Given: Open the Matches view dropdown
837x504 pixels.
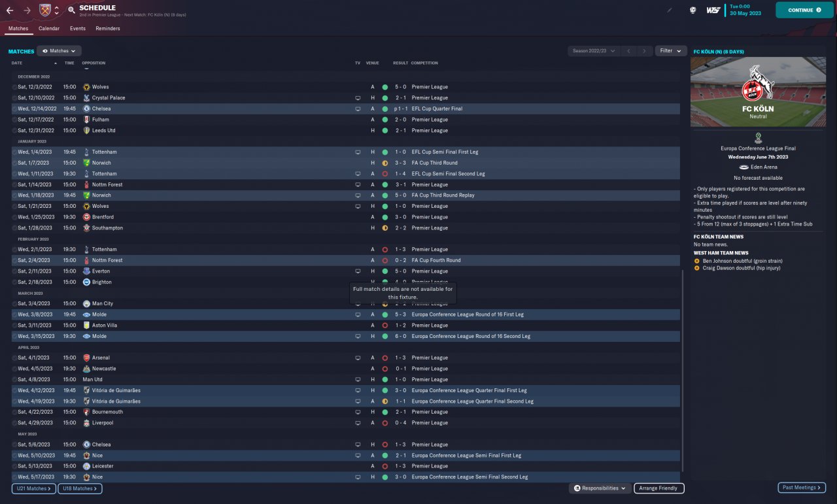Looking at the screenshot, I should [x=59, y=51].
